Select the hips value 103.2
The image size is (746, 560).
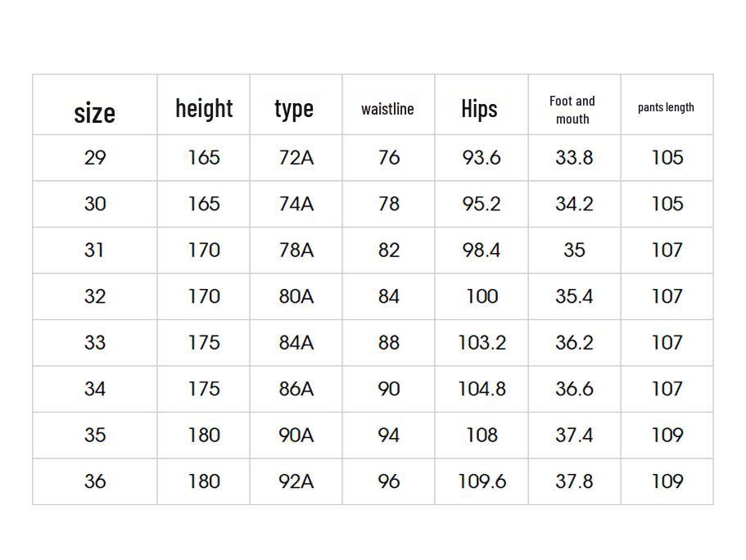(482, 342)
